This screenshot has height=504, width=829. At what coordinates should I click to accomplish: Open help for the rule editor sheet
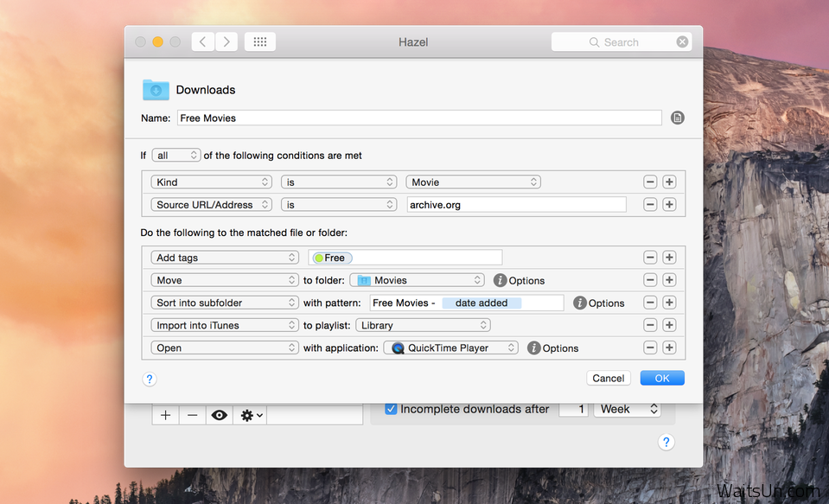click(149, 380)
